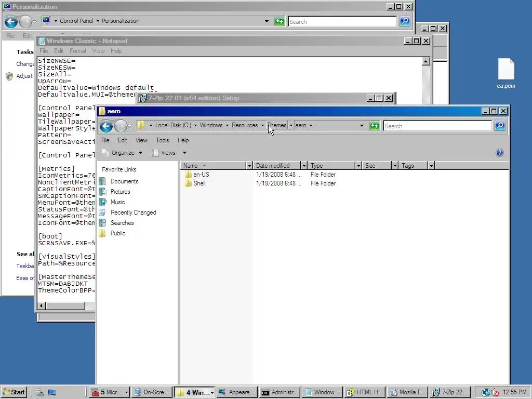Click Search field in Personalization window
The width and height of the screenshot is (532, 399).
[x=342, y=21]
